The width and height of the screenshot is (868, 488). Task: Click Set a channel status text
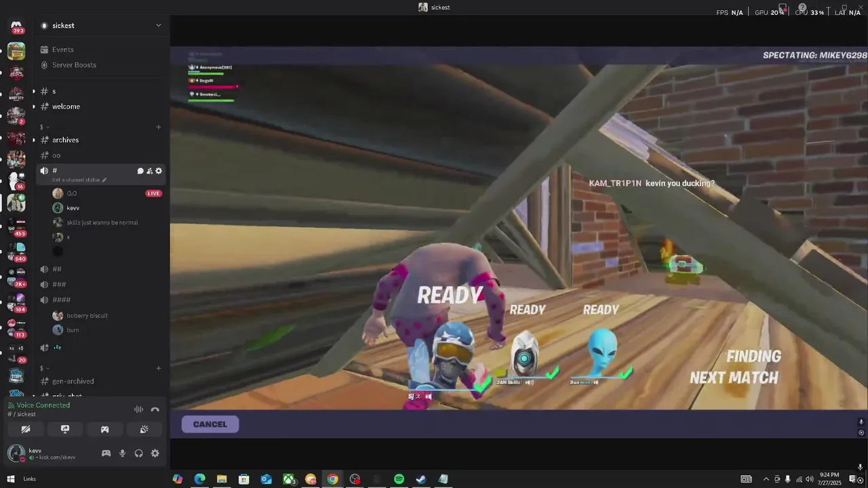tap(76, 180)
